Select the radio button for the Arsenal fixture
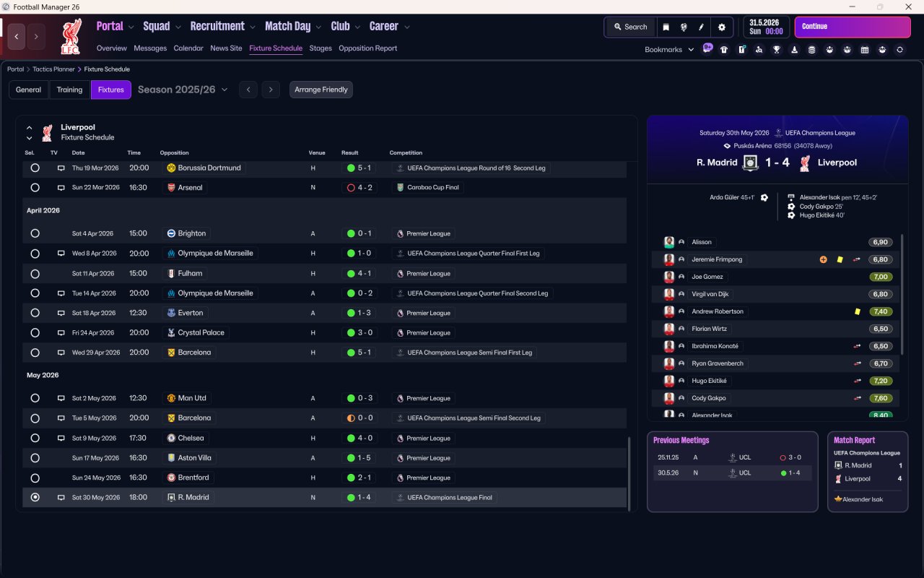The height and width of the screenshot is (578, 924). (x=35, y=188)
